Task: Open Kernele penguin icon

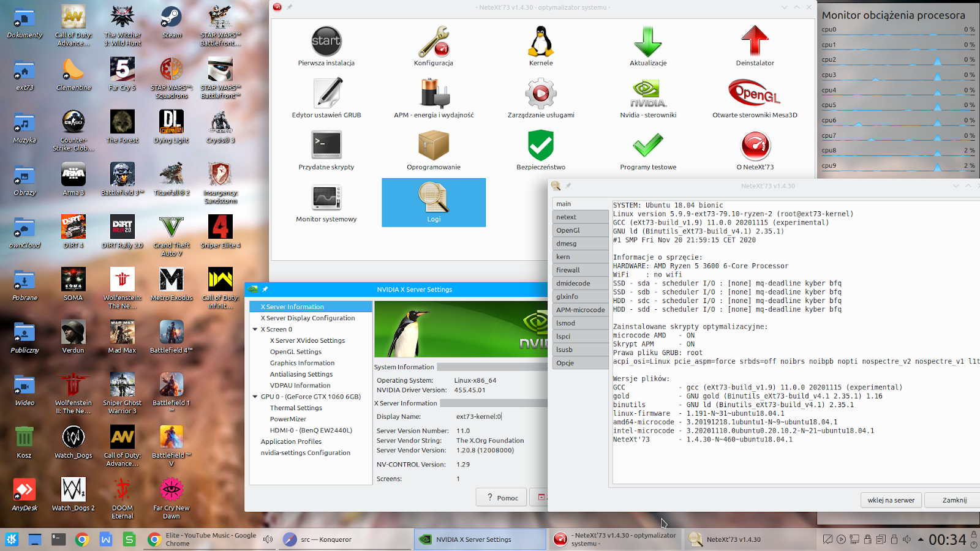Action: 541,42
